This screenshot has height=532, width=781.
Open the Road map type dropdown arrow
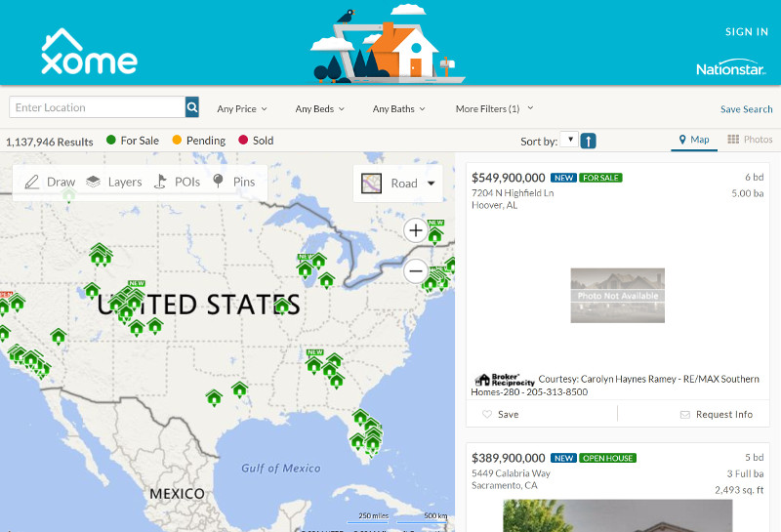click(x=432, y=184)
